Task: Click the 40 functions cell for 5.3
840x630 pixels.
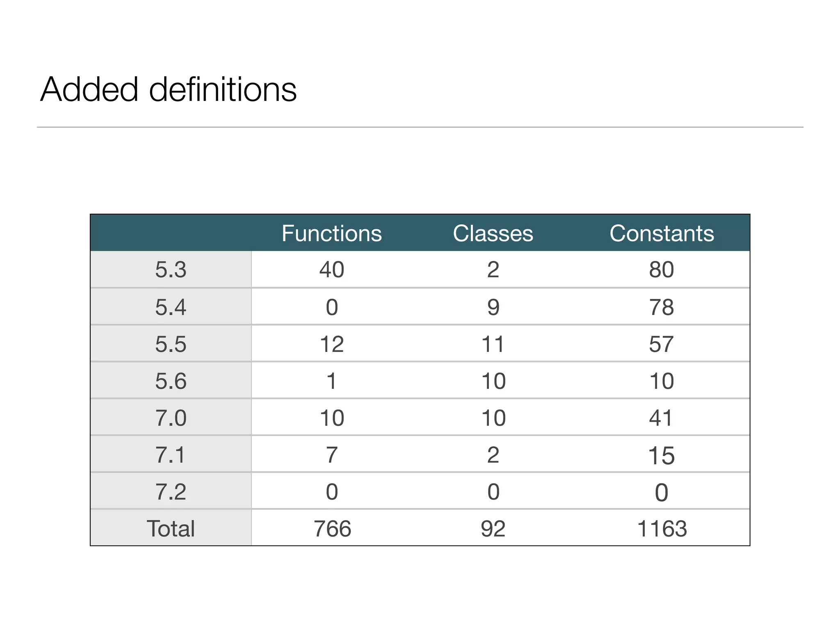Action: click(331, 270)
